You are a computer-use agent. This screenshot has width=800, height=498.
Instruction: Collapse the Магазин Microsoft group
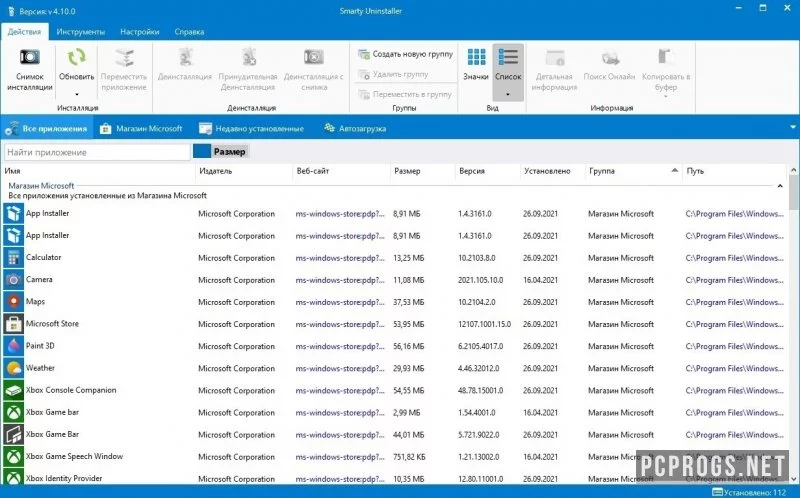point(780,187)
